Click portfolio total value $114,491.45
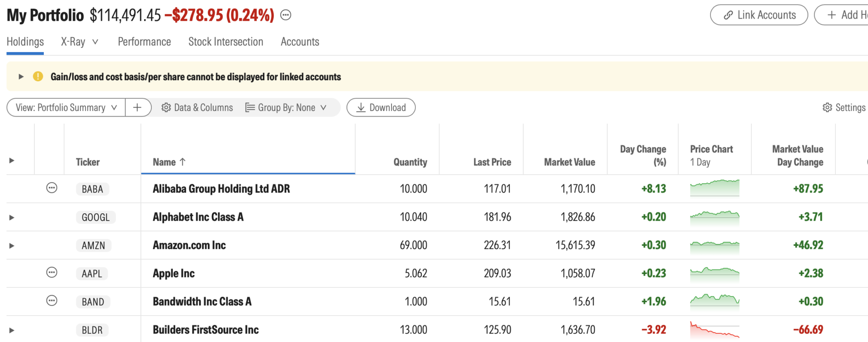Viewport: 868px width, 342px height. 125,15
